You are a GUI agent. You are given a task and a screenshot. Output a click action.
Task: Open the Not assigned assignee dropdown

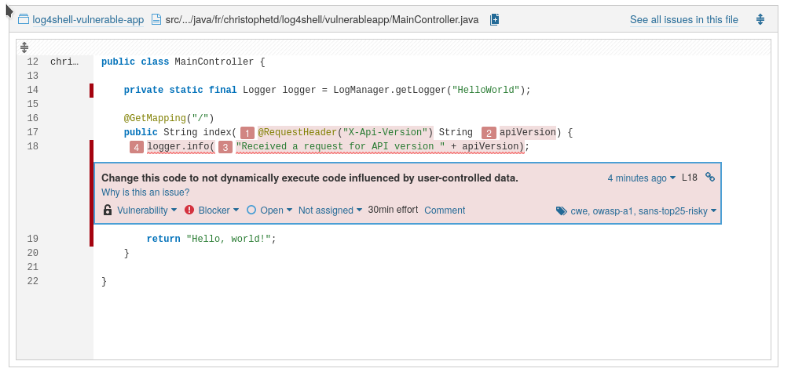(x=330, y=210)
